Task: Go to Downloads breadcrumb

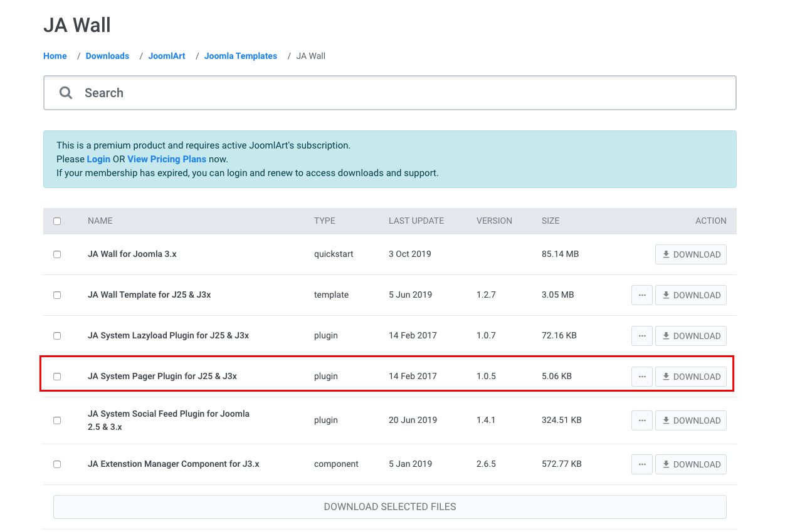Action: [x=107, y=56]
